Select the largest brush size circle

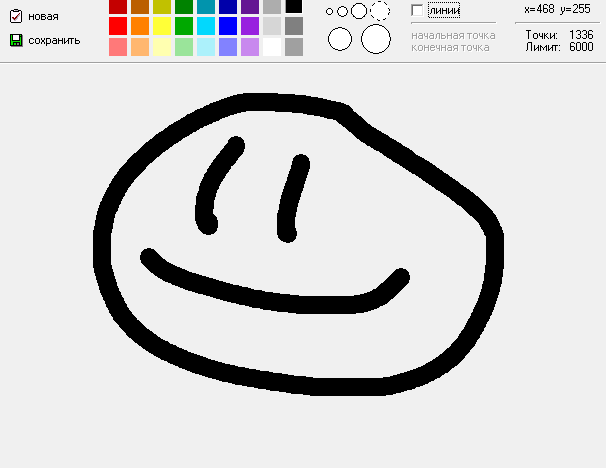(376, 39)
